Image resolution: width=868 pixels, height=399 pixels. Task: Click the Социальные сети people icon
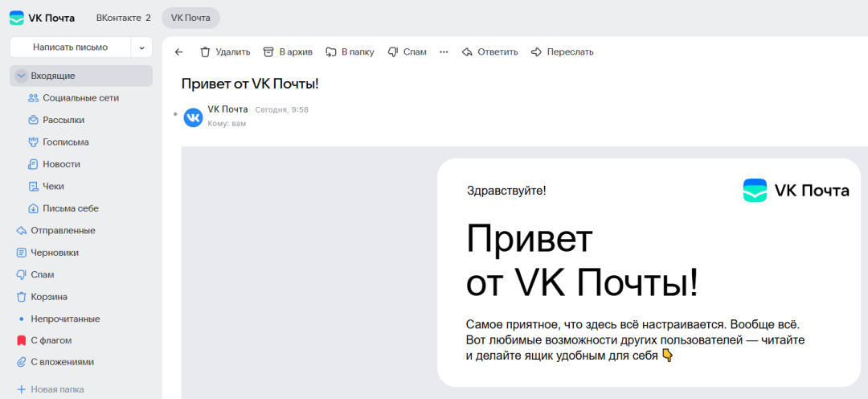coord(33,98)
